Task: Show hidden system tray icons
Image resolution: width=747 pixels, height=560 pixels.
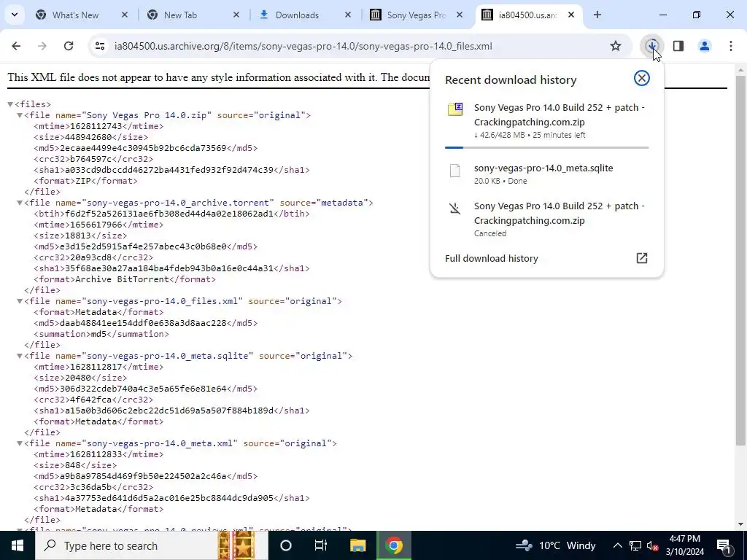Action: pyautogui.click(x=617, y=545)
